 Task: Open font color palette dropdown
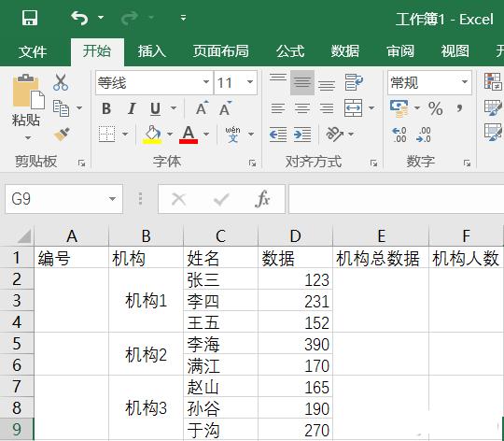(x=206, y=134)
